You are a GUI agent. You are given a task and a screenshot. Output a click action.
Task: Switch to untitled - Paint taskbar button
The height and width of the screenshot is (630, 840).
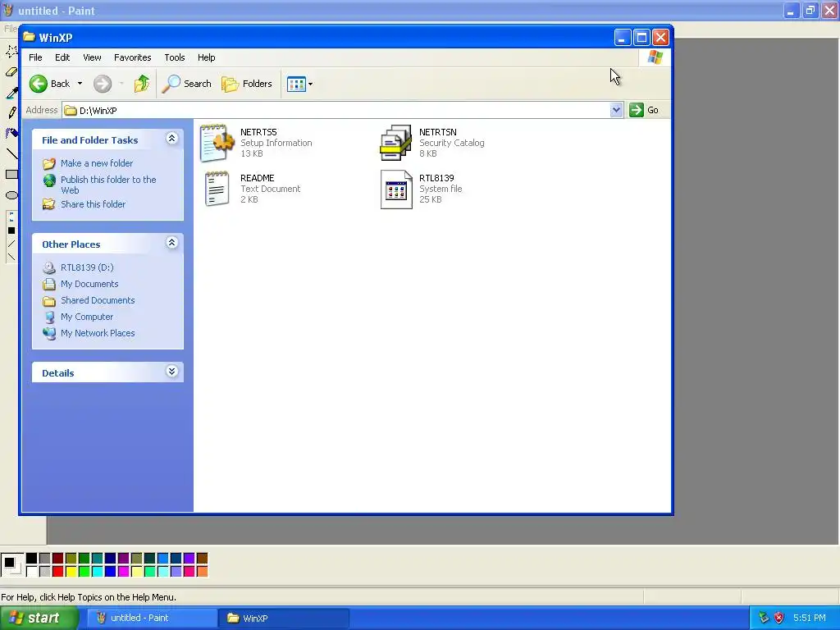click(152, 619)
